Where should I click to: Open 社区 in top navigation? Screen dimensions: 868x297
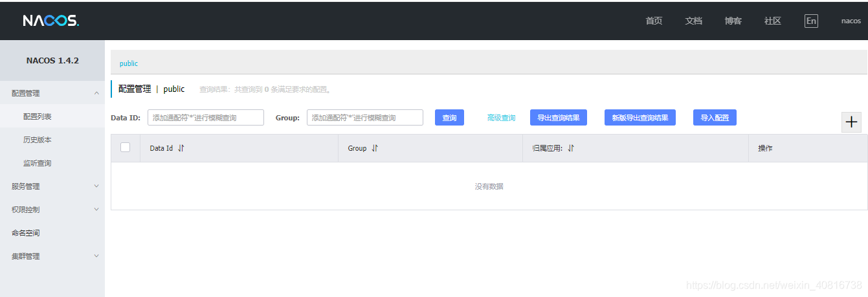tap(772, 21)
